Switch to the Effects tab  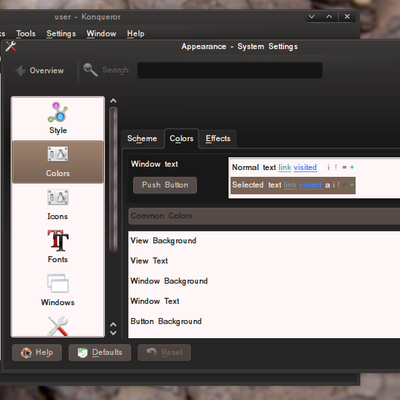click(x=218, y=138)
